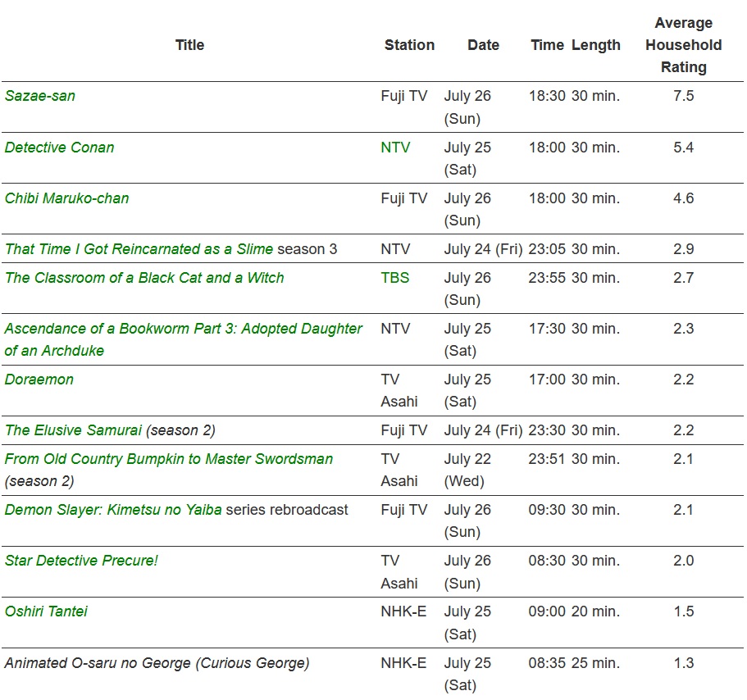Open Ascendance of a Bookworm Part 3 link
Screen dimensions: 747x700
184,339
